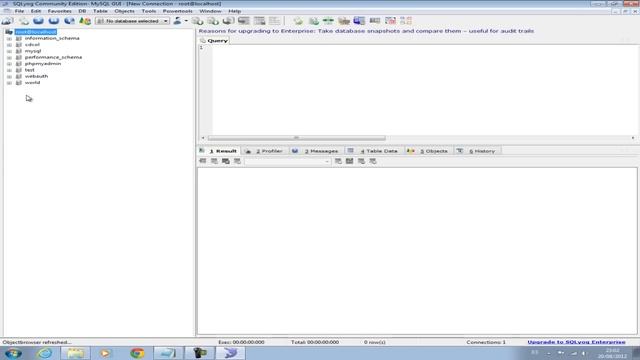This screenshot has height=360, width=640.
Task: Click the single-person user icon in toolbar
Action: coord(177,21)
